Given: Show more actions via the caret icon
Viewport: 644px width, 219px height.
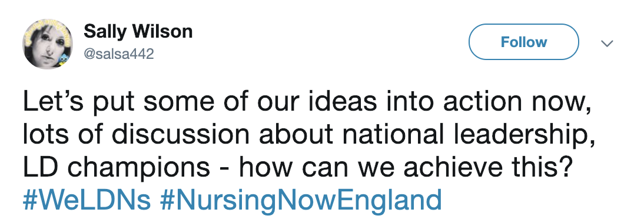Looking at the screenshot, I should tap(607, 43).
